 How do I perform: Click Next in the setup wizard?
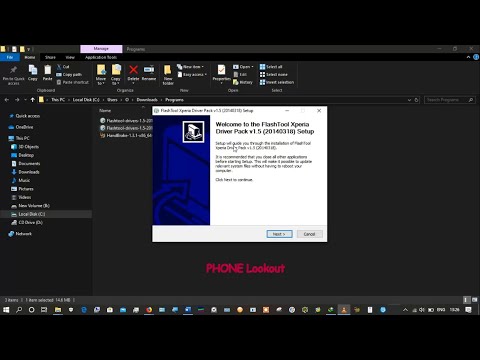click(279, 234)
